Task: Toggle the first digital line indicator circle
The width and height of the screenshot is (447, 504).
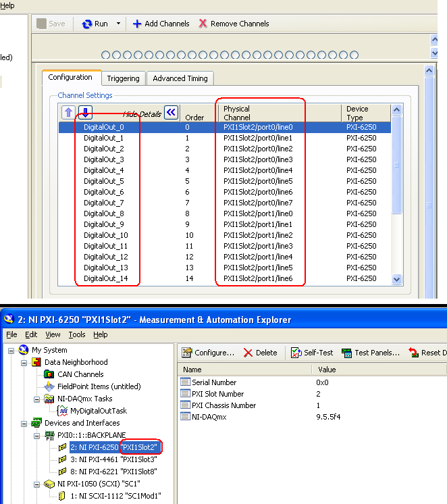Action: pyautogui.click(x=105, y=55)
